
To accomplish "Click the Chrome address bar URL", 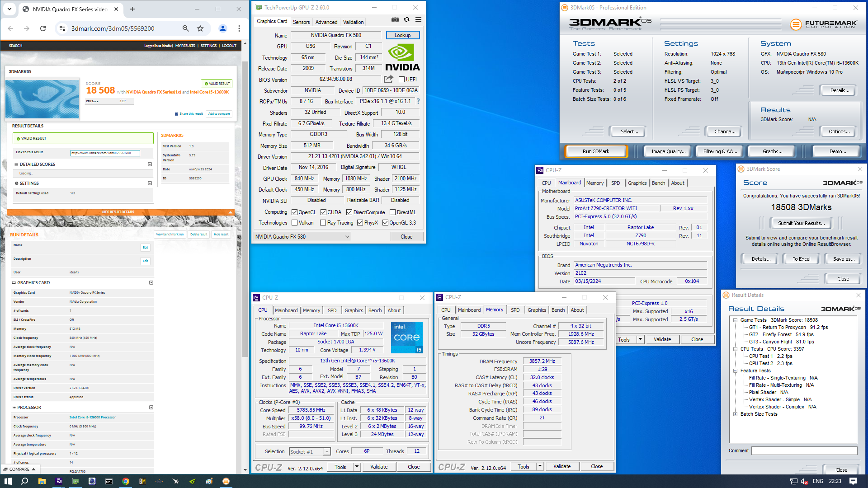I will (x=113, y=28).
